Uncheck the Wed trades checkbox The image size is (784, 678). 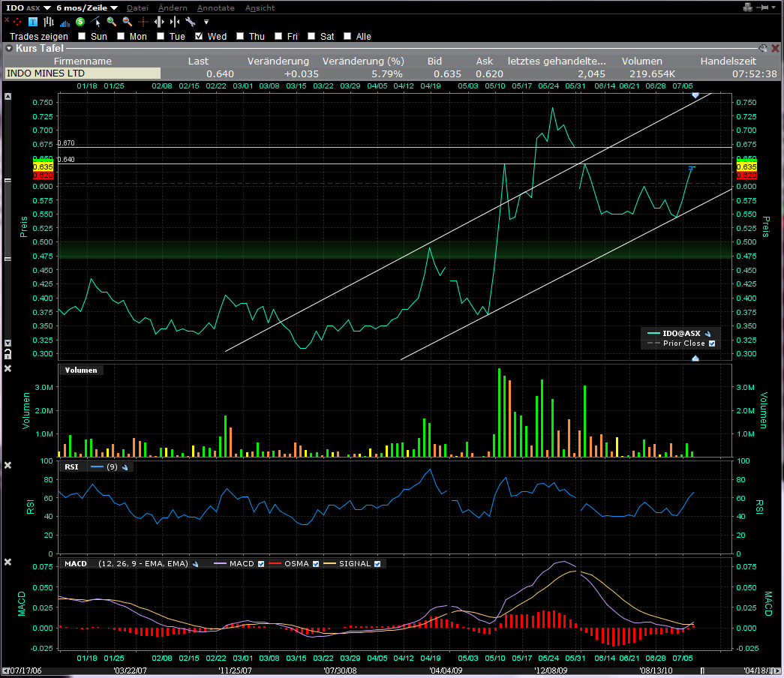coord(199,36)
